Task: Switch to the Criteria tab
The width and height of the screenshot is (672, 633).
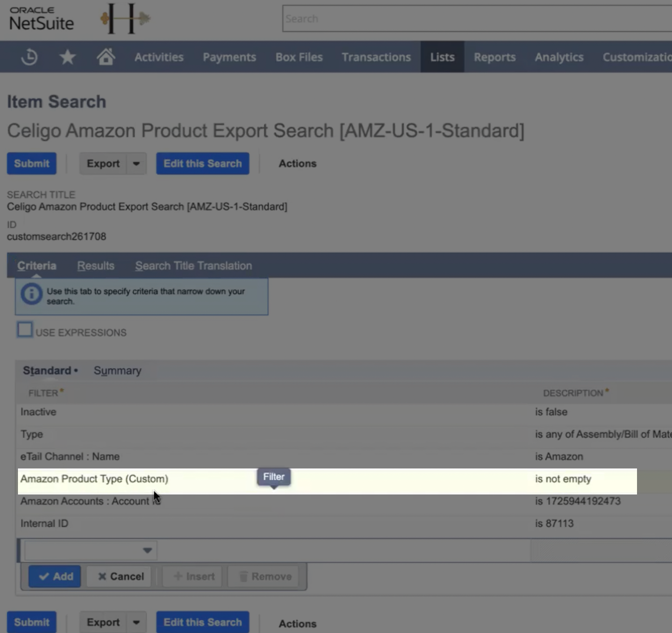Action: tap(37, 266)
